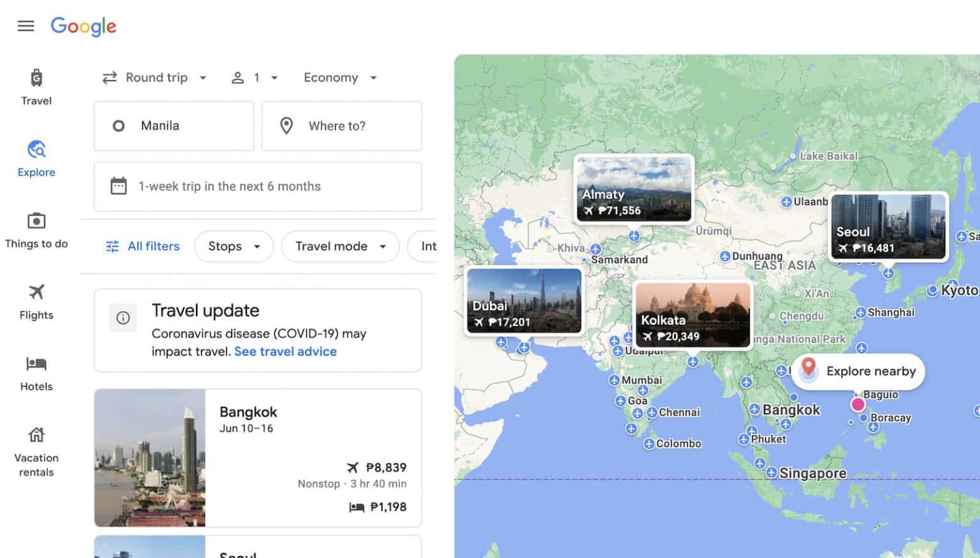
Task: Go to Flights in sidebar
Action: 36,301
